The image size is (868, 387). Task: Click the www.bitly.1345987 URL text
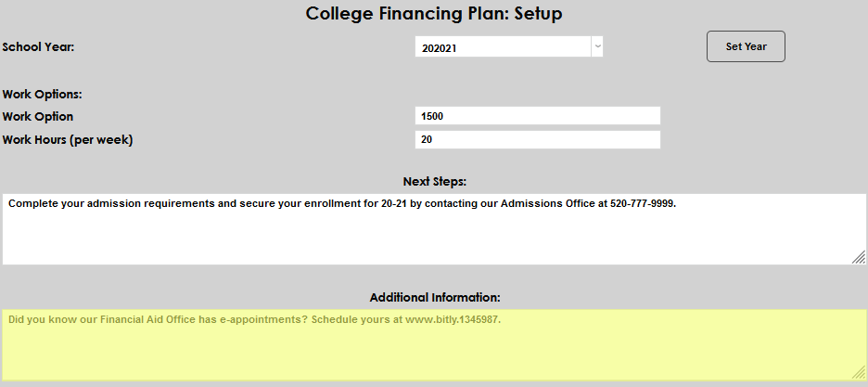(x=453, y=319)
